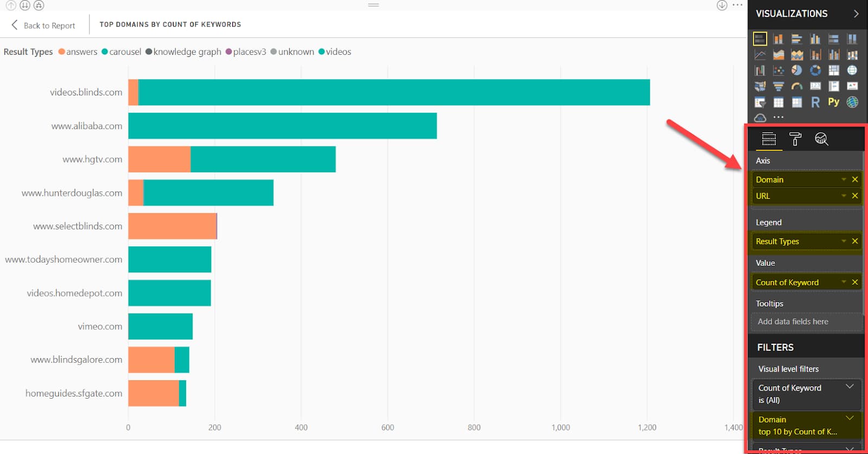Insert an R script visual

click(815, 102)
